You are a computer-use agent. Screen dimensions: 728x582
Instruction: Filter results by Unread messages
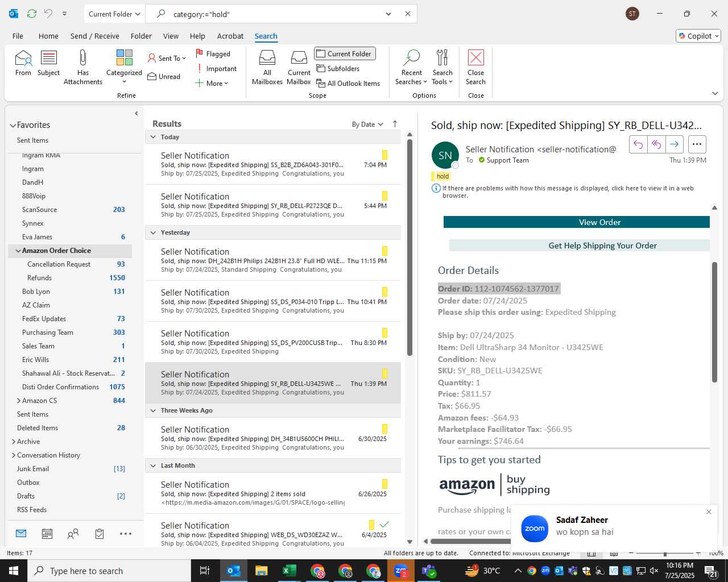click(x=164, y=77)
